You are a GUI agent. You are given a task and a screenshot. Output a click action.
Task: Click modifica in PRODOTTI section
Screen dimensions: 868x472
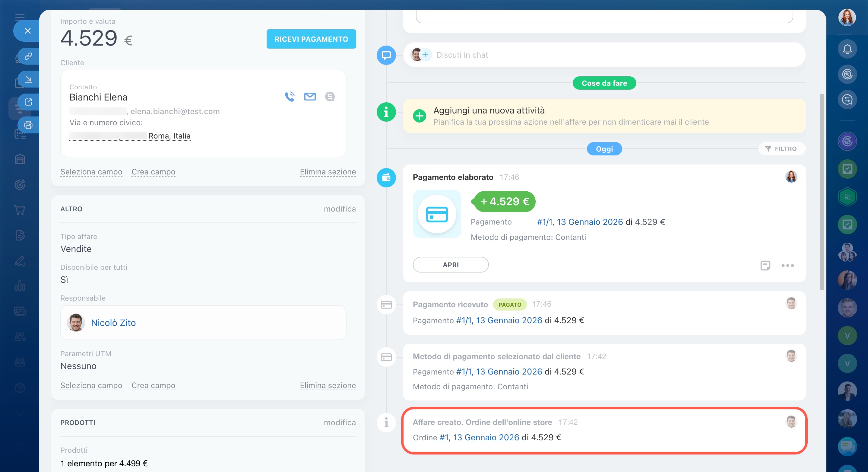tap(340, 423)
